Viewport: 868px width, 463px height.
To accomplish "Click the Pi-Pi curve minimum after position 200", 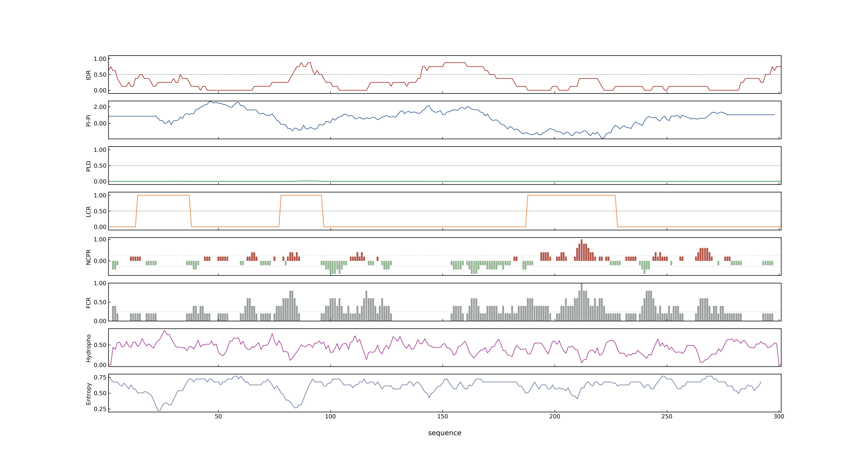I will (x=602, y=138).
